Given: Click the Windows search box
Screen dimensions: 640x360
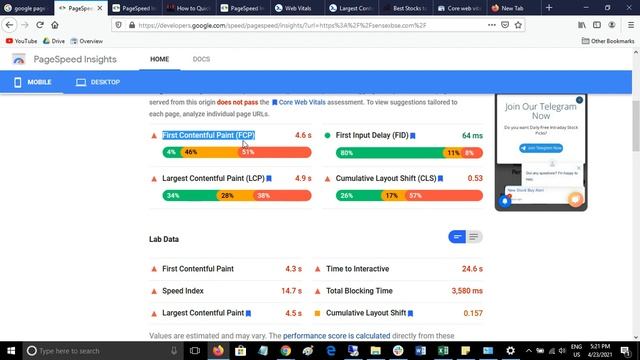Looking at the screenshot, I should click(102, 351).
